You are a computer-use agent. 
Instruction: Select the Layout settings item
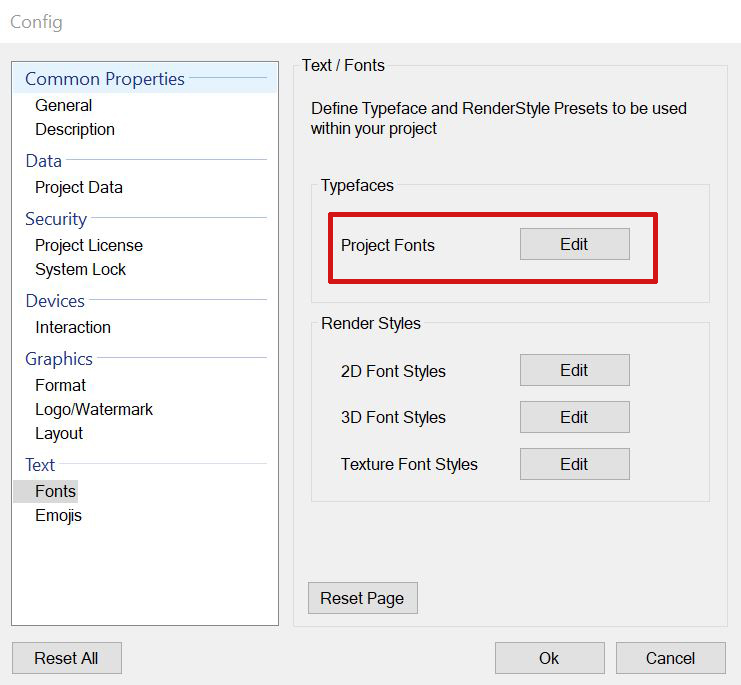(x=59, y=433)
